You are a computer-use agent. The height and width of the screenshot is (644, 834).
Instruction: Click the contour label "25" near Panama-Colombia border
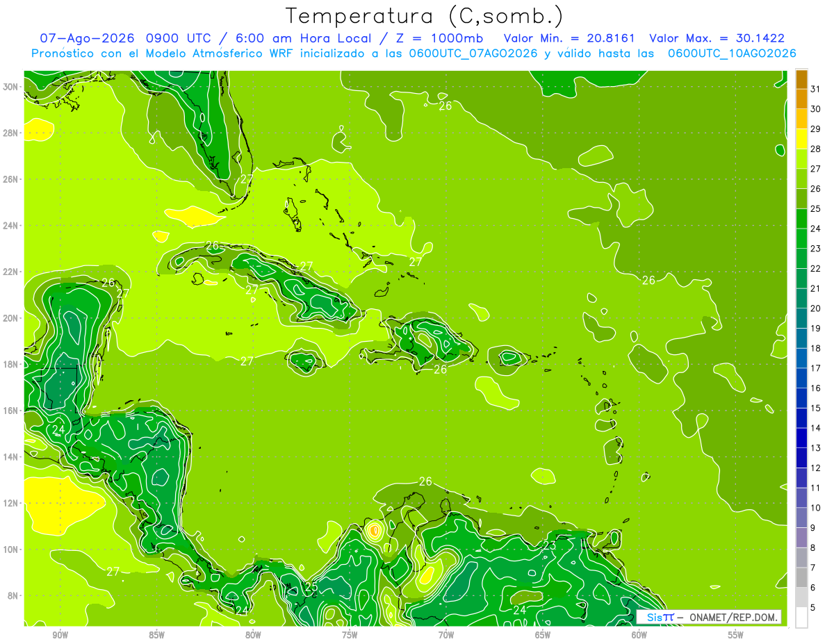point(311,587)
